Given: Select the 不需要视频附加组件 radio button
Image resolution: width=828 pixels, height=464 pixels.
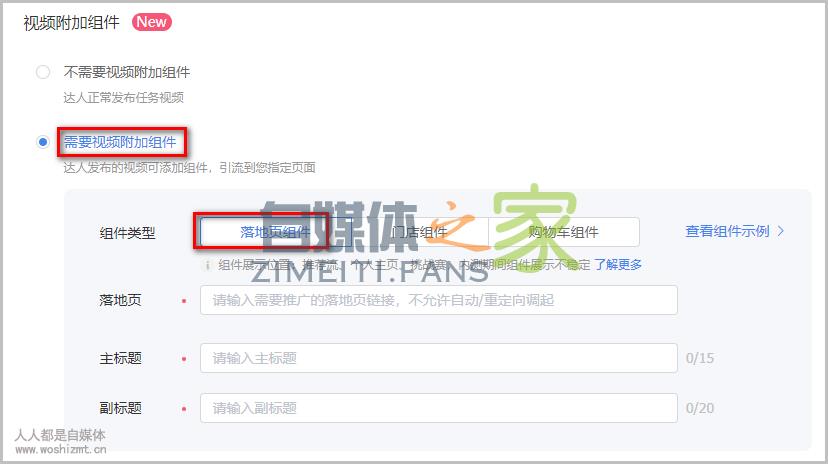Looking at the screenshot, I should (x=43, y=72).
